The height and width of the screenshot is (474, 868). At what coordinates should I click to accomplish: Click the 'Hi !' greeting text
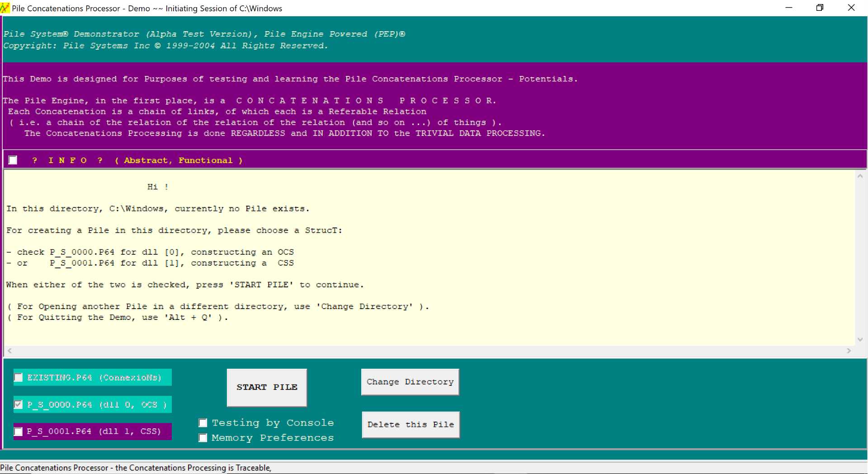(x=158, y=187)
